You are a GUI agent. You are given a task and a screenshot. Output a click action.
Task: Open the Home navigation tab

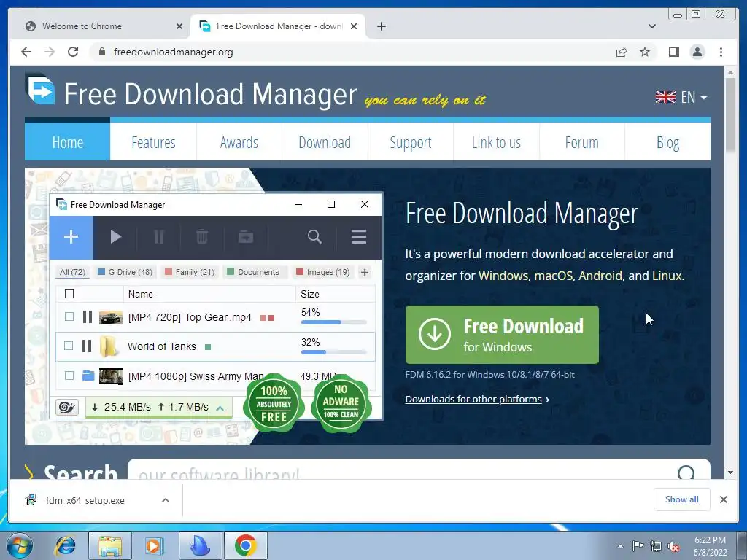pos(68,142)
